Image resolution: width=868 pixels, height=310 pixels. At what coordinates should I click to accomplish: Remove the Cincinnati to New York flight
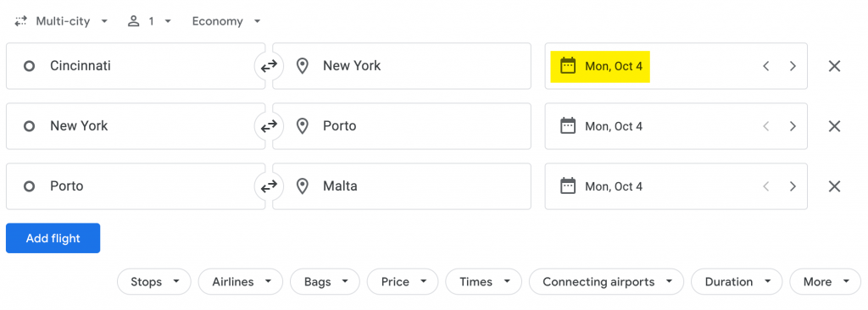834,66
